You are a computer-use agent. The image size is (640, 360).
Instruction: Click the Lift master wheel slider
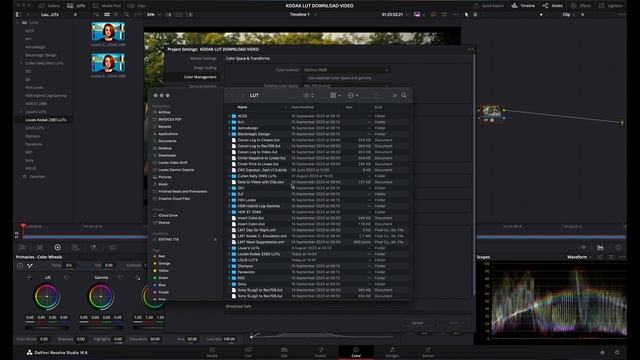(47, 327)
